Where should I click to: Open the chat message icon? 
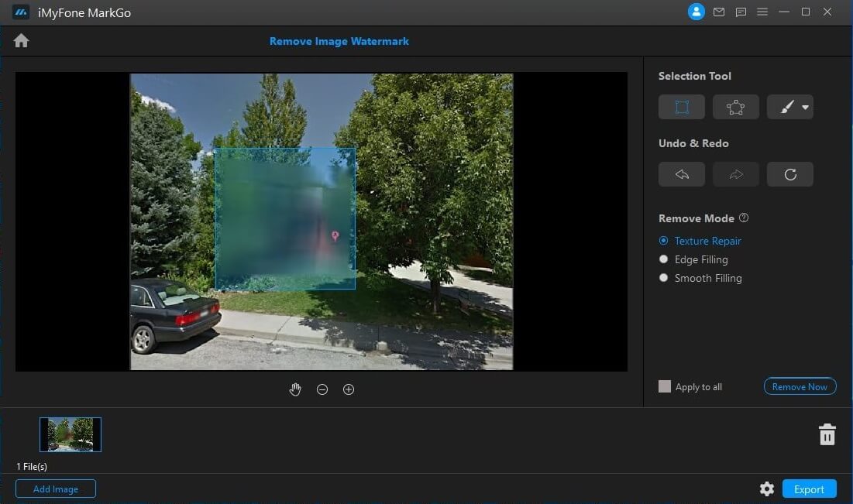(740, 12)
